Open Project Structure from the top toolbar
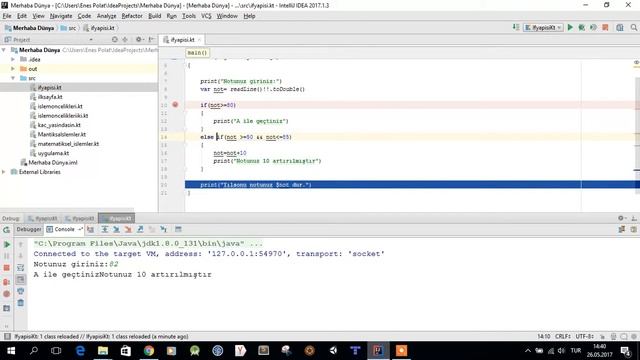Screen dimensions: 640x360 [x=620, y=27]
